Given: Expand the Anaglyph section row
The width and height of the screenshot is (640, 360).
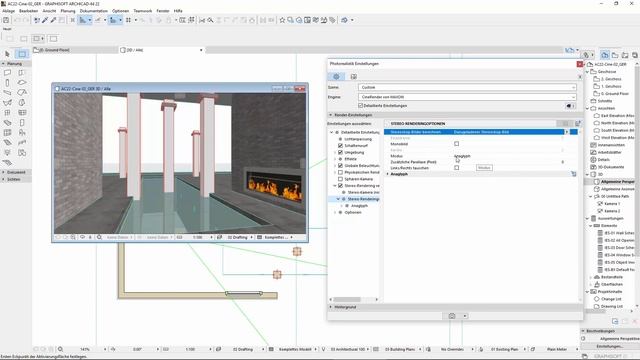Looking at the screenshot, I should coord(388,174).
